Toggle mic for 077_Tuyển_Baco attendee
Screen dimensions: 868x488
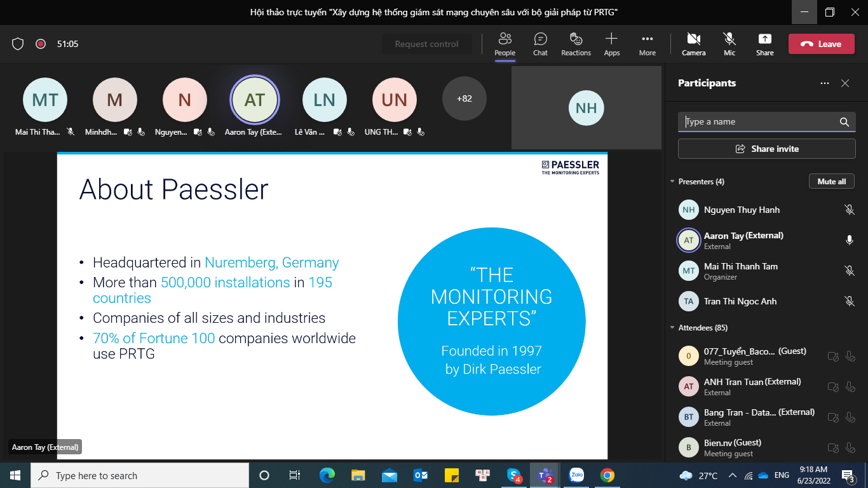(850, 356)
